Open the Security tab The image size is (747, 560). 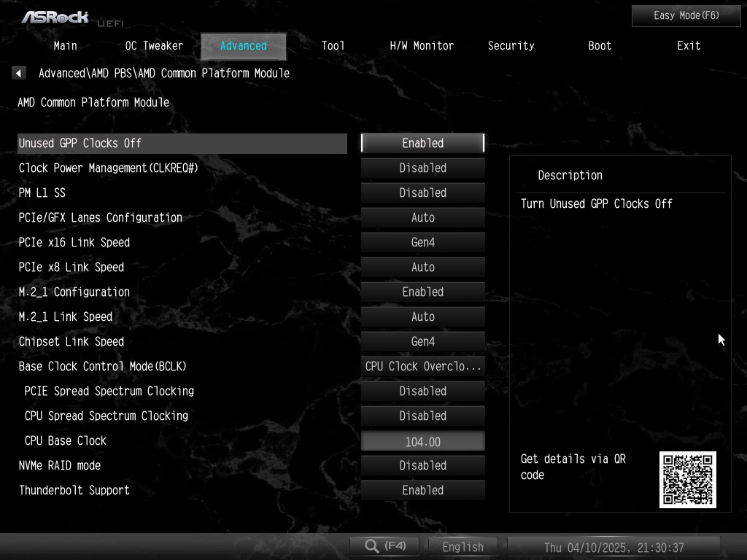click(x=511, y=46)
